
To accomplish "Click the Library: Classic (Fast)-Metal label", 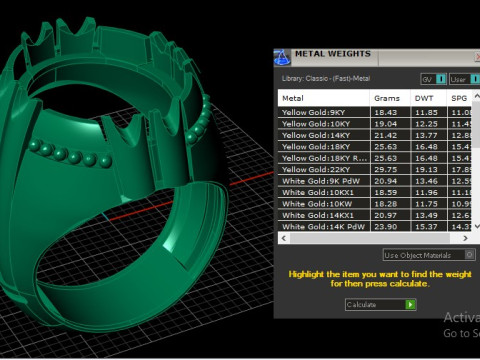I will 326,79.
